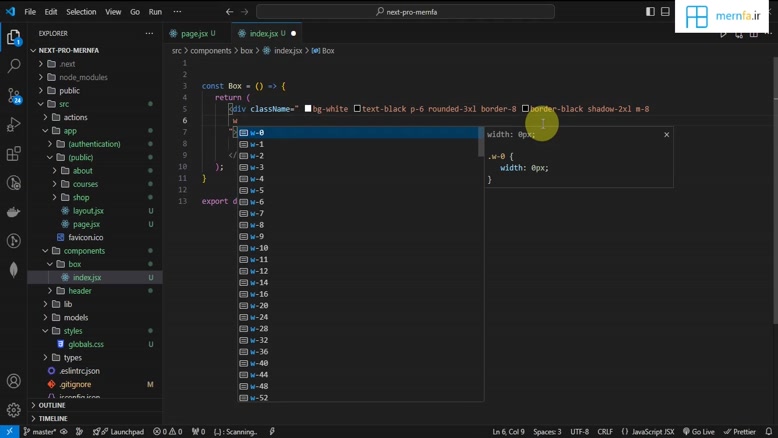The width and height of the screenshot is (778, 438).
Task: Click Prettier in status bar
Action: click(740, 432)
